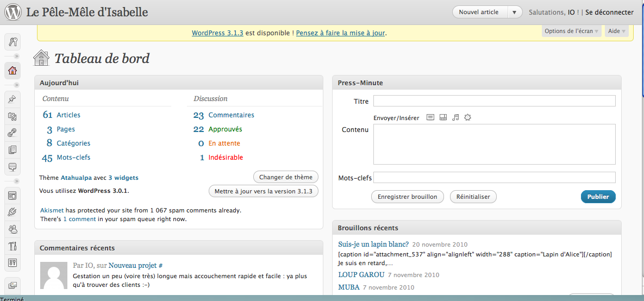Click the Publier button
Viewport: 644px width, 301px height.
point(598,197)
